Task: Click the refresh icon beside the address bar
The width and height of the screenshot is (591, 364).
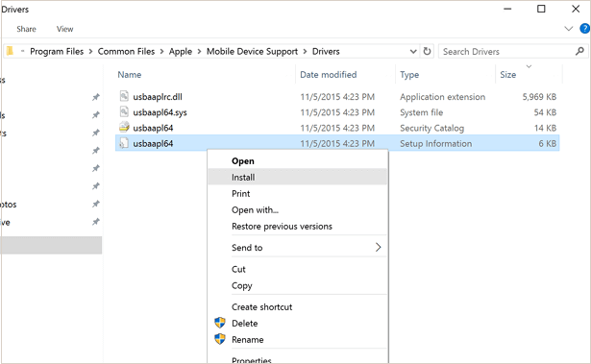Action: 427,51
